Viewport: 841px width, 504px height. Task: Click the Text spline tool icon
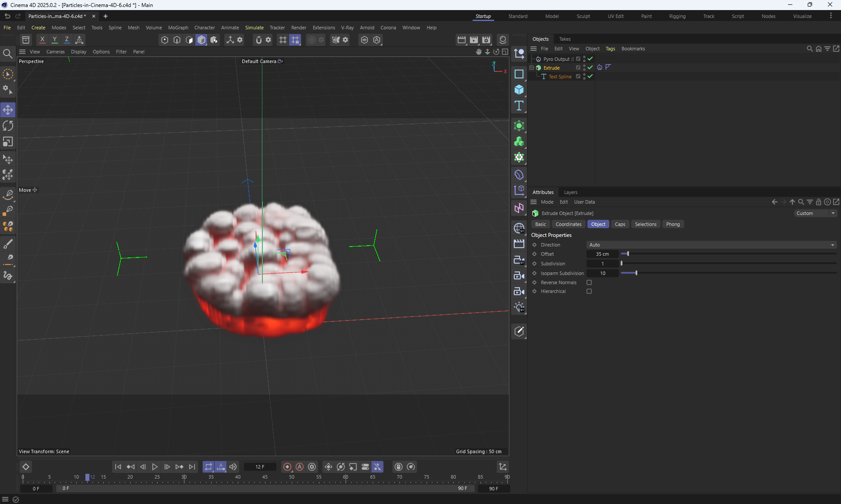point(519,106)
